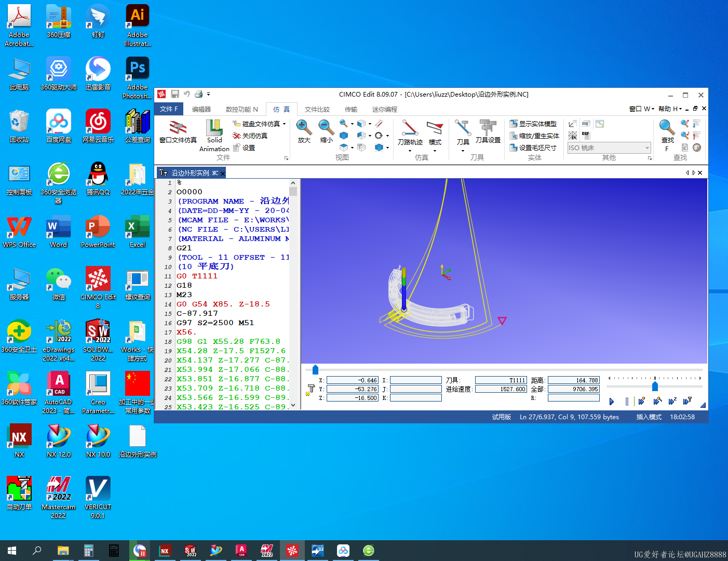Screen dimensions: 728x561
Task: Open the Windows Start menu
Action: tap(12, 551)
